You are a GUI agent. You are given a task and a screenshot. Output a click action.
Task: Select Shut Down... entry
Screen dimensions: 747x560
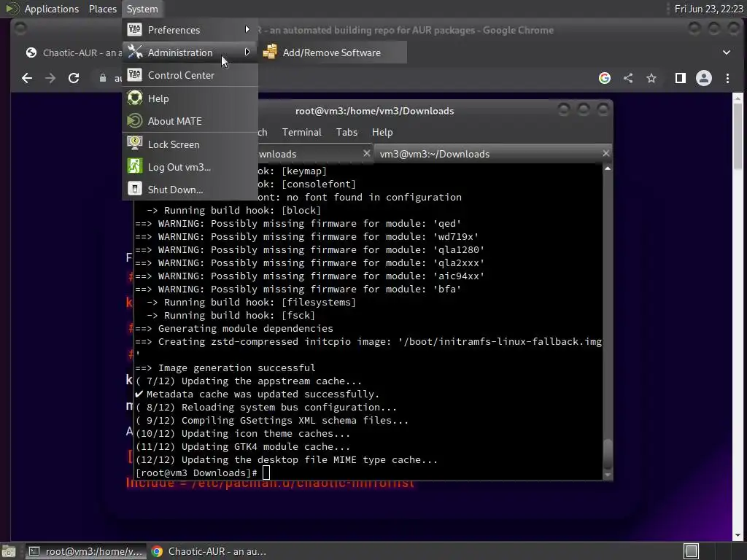(190, 190)
